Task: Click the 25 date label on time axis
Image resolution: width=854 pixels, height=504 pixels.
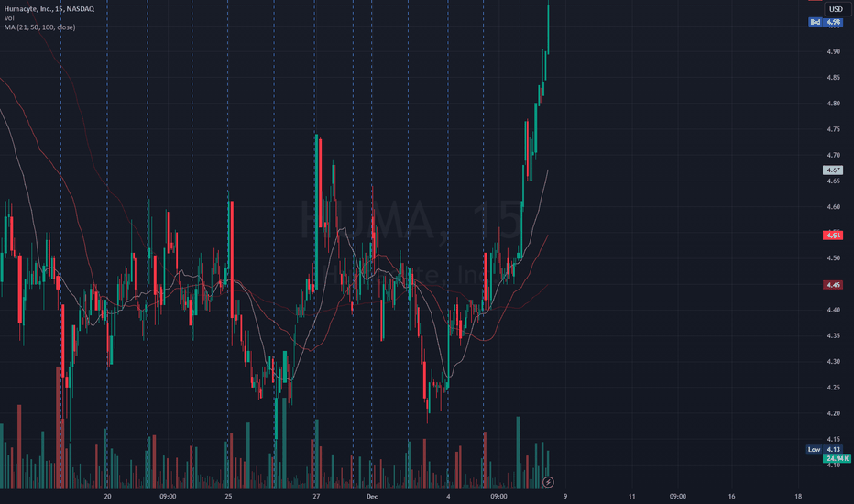Action: pyautogui.click(x=228, y=497)
